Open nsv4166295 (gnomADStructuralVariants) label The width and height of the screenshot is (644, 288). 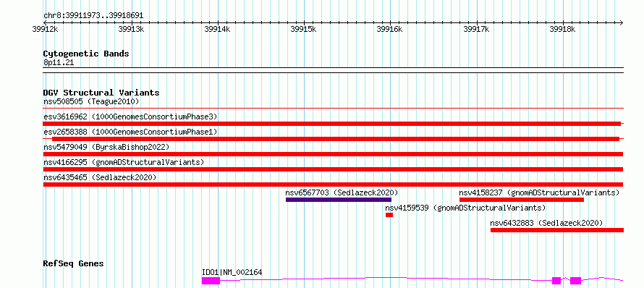(x=124, y=162)
